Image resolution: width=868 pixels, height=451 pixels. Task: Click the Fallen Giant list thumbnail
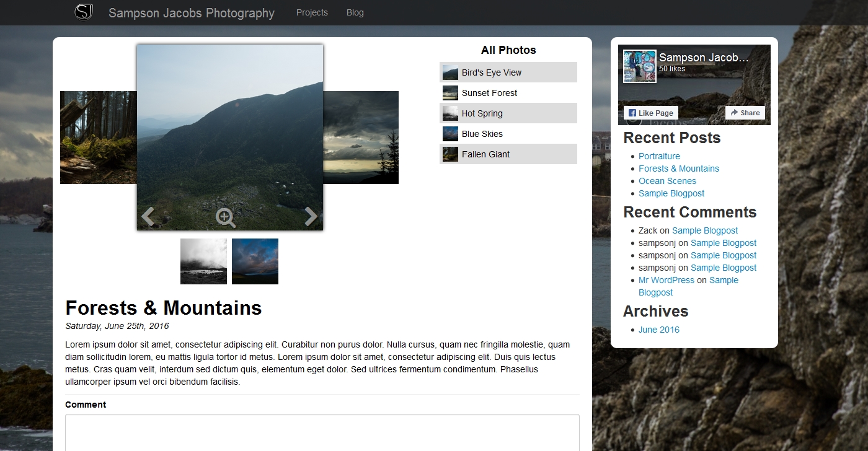[x=450, y=154]
